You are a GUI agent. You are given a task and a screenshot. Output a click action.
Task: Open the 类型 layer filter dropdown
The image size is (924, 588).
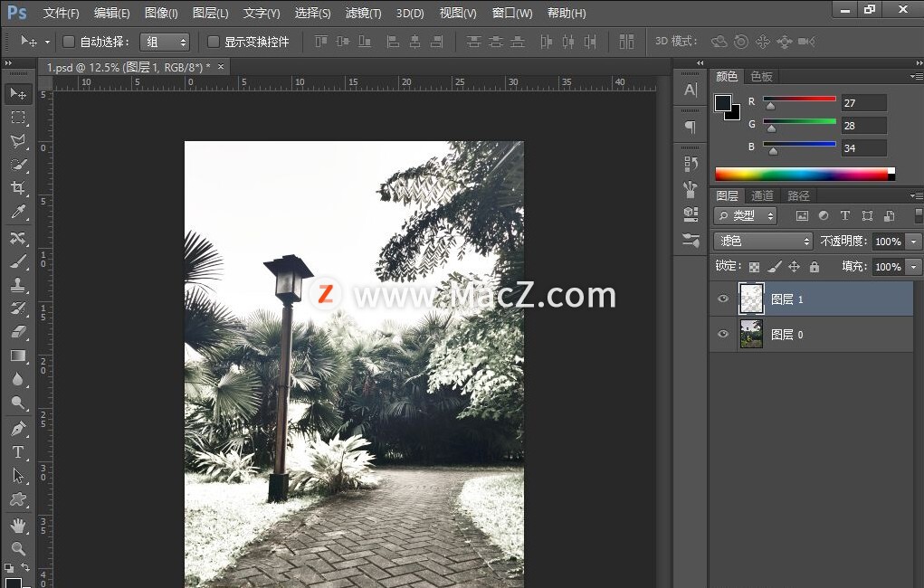[x=746, y=216]
